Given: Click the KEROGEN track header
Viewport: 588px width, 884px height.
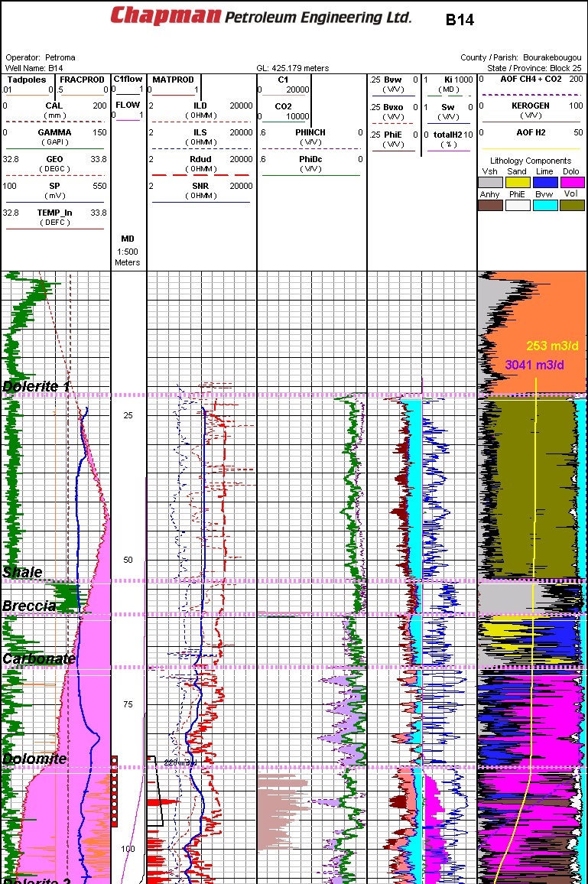Looking at the screenshot, I should click(x=530, y=106).
